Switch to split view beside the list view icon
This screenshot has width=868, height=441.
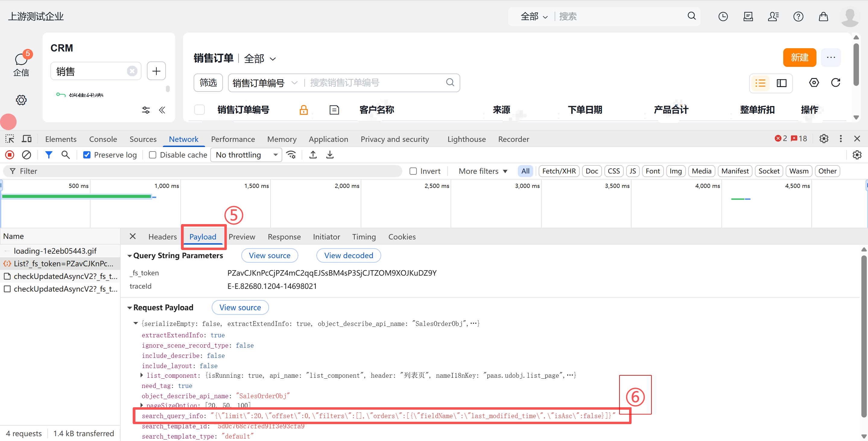click(781, 83)
